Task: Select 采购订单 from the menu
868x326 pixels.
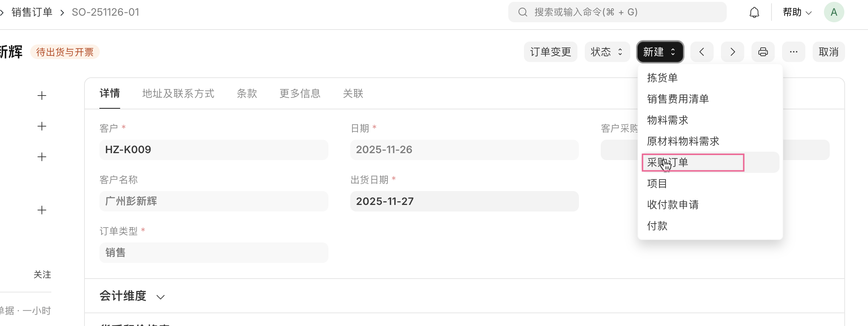Action: click(668, 162)
